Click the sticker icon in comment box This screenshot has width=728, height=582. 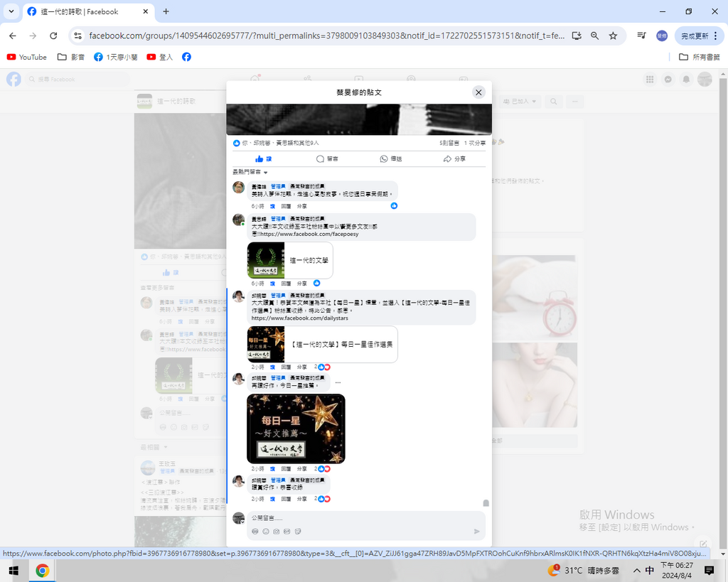(298, 532)
